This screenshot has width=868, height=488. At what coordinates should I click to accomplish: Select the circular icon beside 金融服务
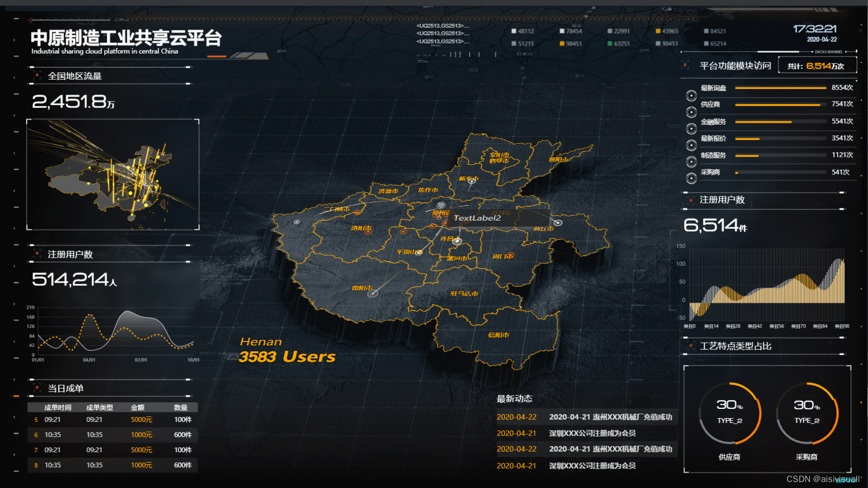click(691, 129)
